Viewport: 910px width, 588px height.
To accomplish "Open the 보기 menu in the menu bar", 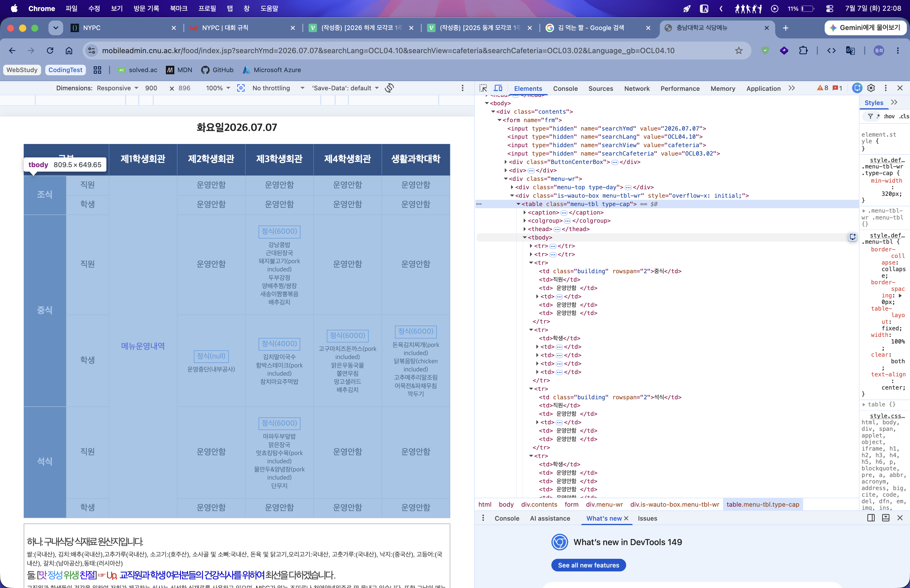I will (117, 8).
